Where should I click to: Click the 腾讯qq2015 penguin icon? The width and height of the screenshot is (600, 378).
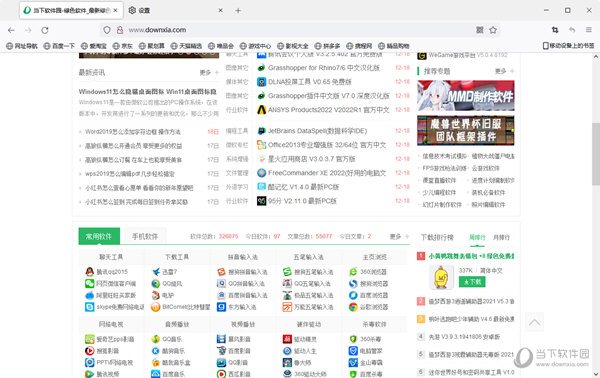90,272
